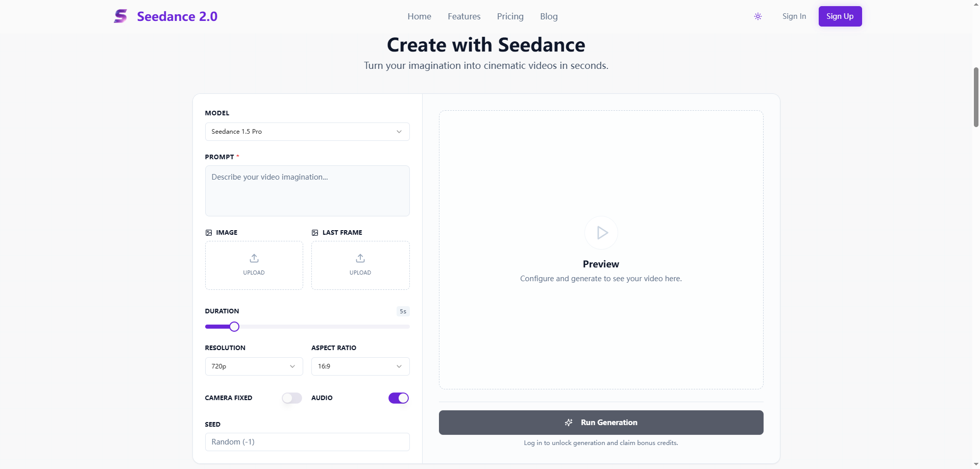Turn off the Audio toggle
Screen dimensions: 980x469
399,398
